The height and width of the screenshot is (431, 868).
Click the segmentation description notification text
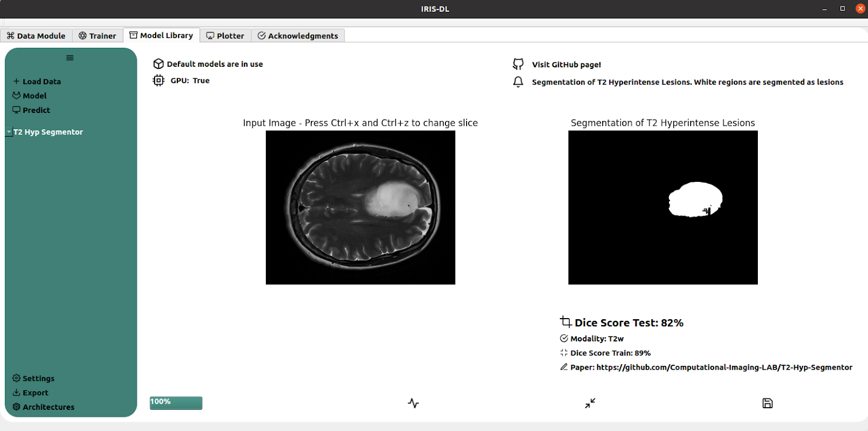click(687, 82)
